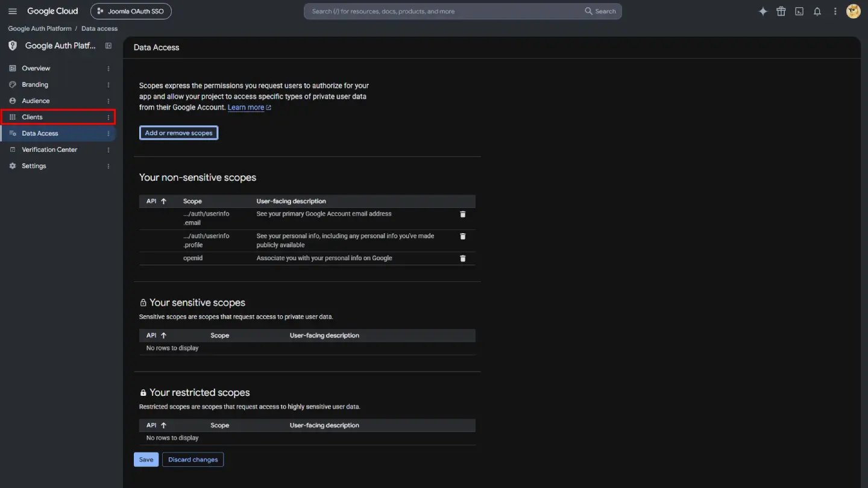The height and width of the screenshot is (488, 868).
Task: Open the Learn more link
Action: (x=249, y=108)
